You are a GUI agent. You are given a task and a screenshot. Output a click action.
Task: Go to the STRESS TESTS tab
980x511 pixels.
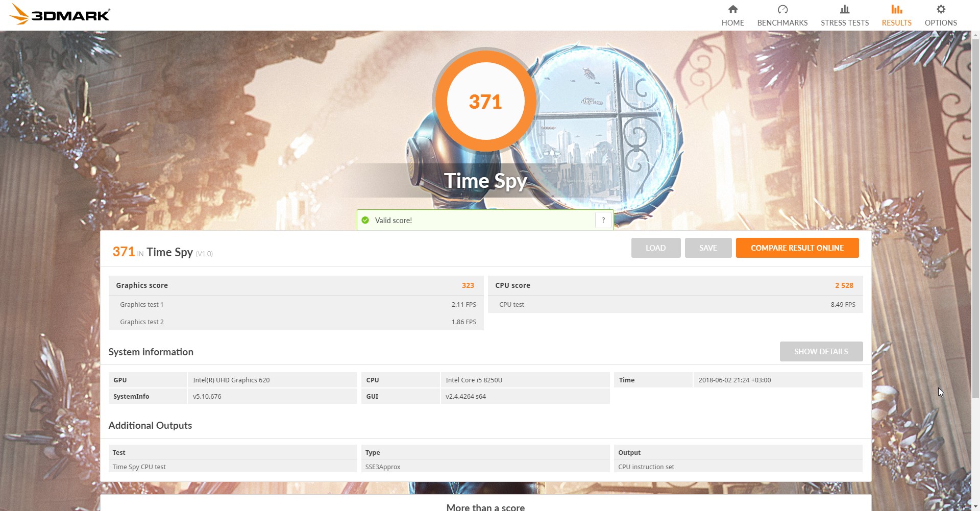pos(845,15)
